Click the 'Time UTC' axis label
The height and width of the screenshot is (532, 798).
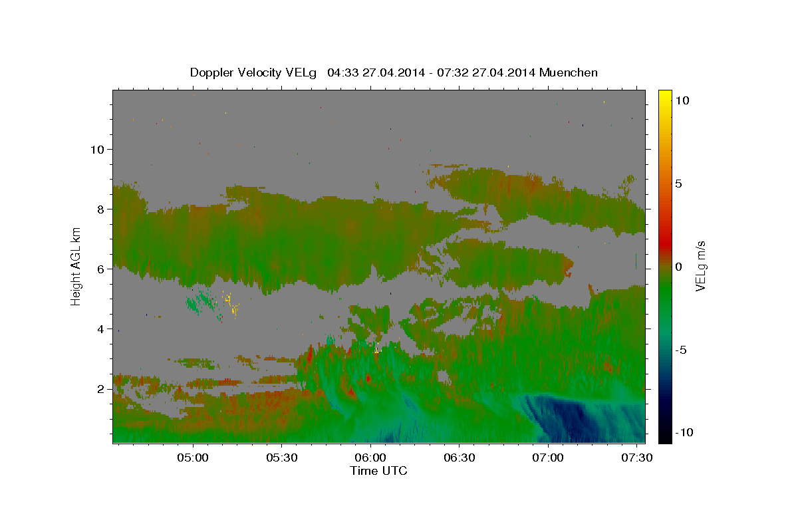pyautogui.click(x=378, y=471)
